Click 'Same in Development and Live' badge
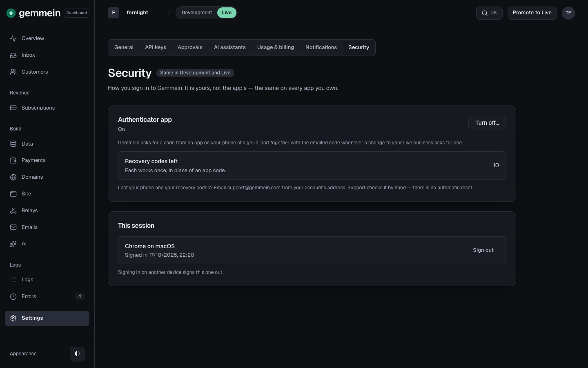The height and width of the screenshot is (368, 588). tap(195, 73)
